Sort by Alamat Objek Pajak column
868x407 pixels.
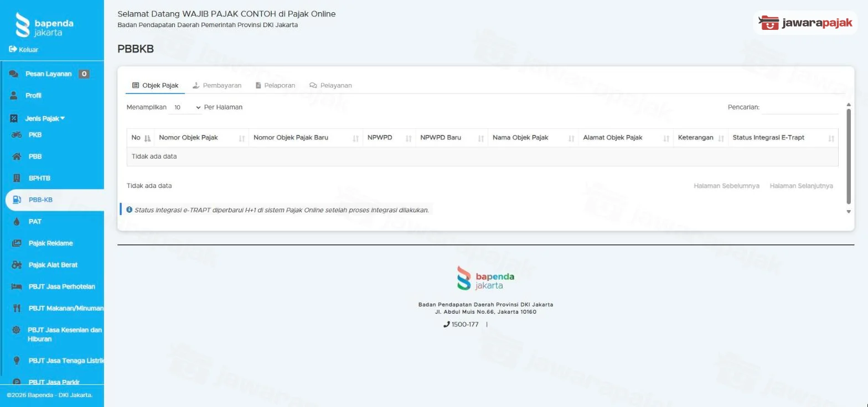click(626, 138)
